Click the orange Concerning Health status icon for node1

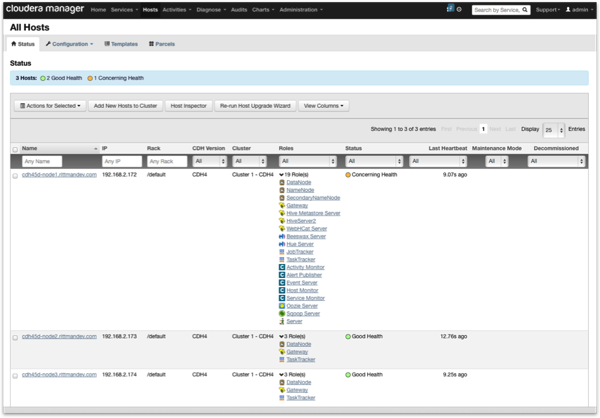(x=348, y=175)
